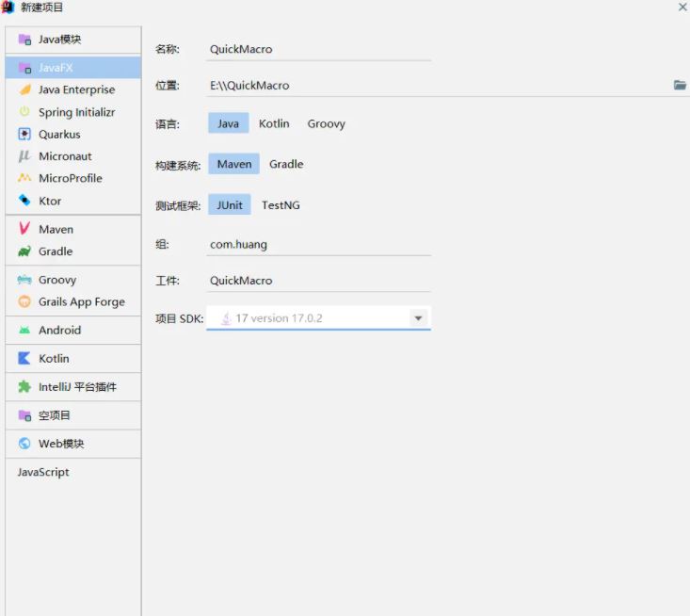Click the Java cup icon in SDK field
Image resolution: width=690 pixels, height=616 pixels.
[226, 318]
